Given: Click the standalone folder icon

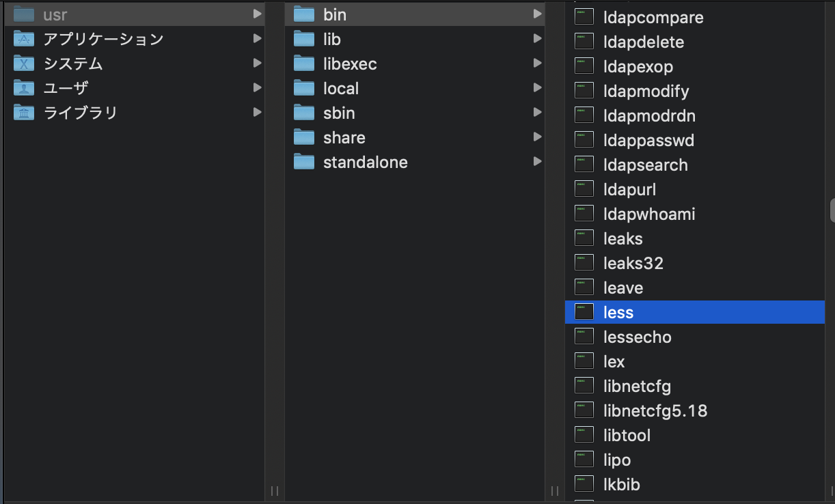Looking at the screenshot, I should (304, 163).
